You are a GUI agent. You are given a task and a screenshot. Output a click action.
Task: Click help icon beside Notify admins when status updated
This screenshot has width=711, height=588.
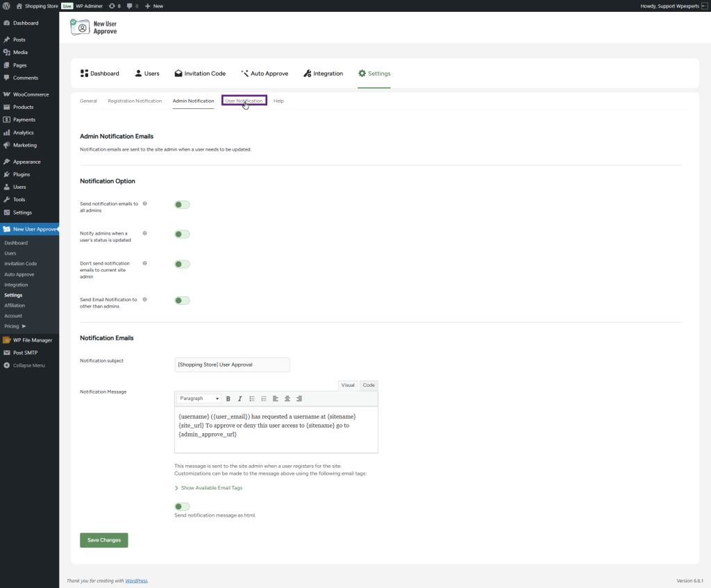pyautogui.click(x=145, y=233)
